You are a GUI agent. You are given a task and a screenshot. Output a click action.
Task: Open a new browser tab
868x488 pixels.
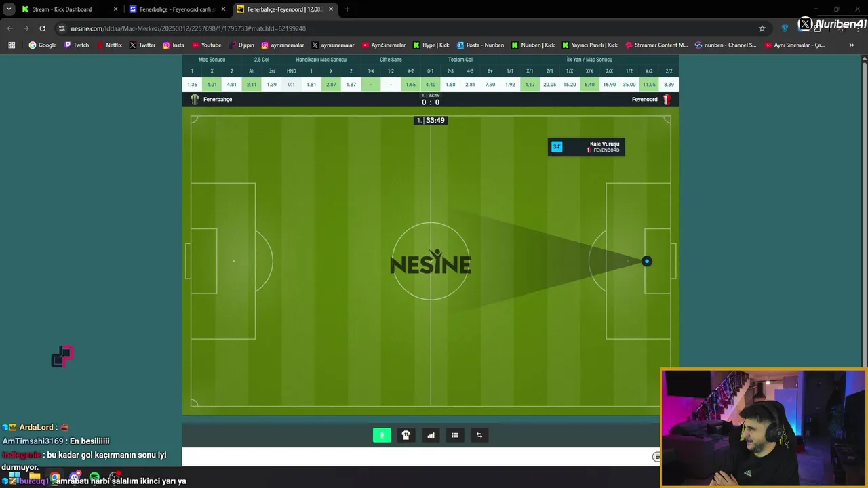347,9
